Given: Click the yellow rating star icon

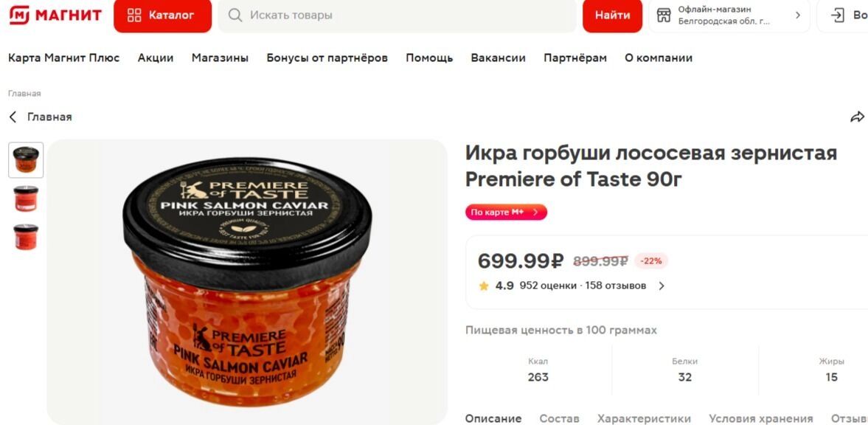Looking at the screenshot, I should pos(484,286).
